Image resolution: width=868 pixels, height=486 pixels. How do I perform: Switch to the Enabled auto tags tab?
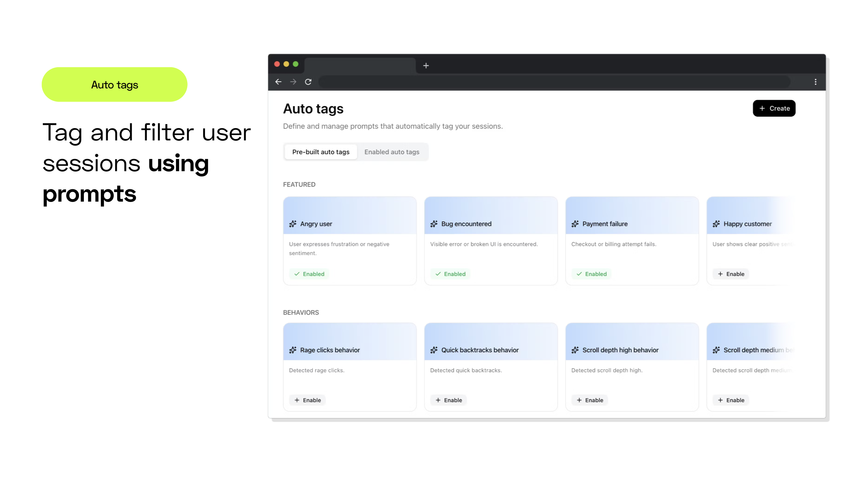coord(392,152)
